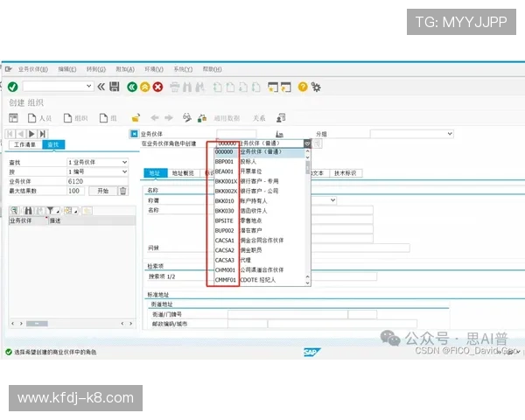
Task: Click the yellow Exit icon
Action: (x=145, y=87)
